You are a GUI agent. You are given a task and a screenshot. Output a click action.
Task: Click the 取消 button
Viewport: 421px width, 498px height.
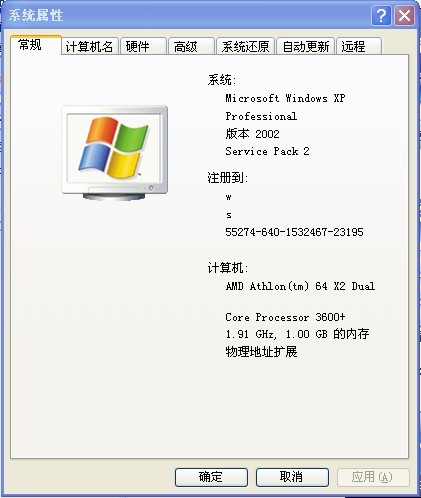[292, 477]
